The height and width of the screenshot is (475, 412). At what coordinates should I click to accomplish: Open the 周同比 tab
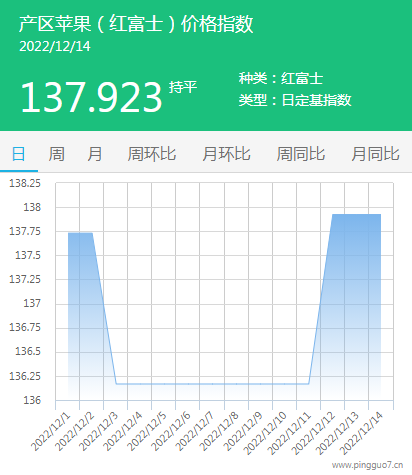(301, 155)
